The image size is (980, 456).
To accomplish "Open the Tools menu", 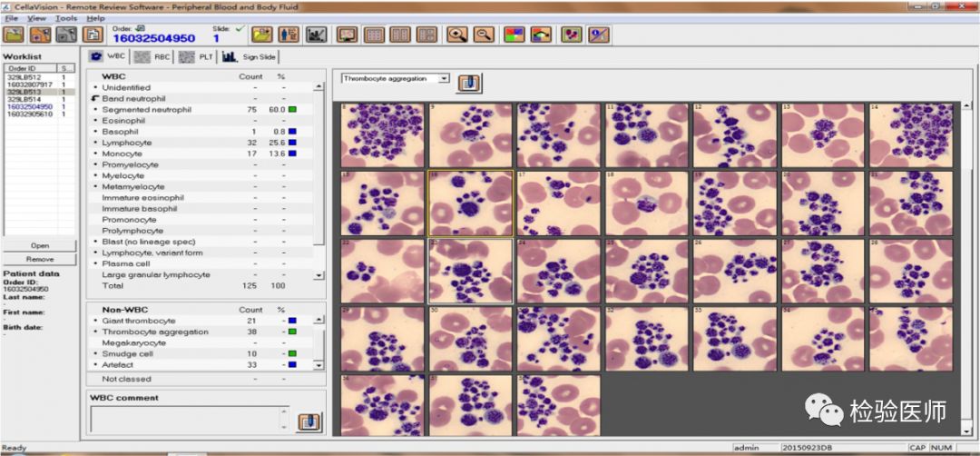I will tap(65, 18).
